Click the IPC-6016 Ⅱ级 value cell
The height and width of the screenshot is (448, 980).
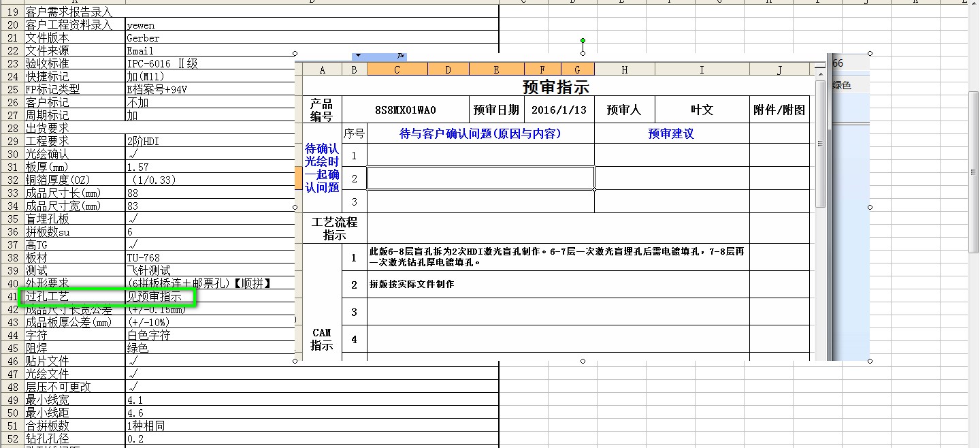[x=211, y=63]
